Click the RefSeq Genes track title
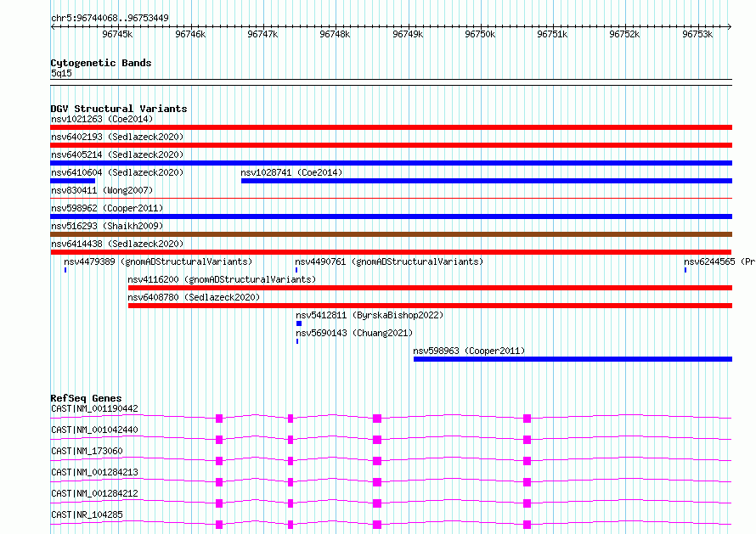The width and height of the screenshot is (756, 534). 86,398
